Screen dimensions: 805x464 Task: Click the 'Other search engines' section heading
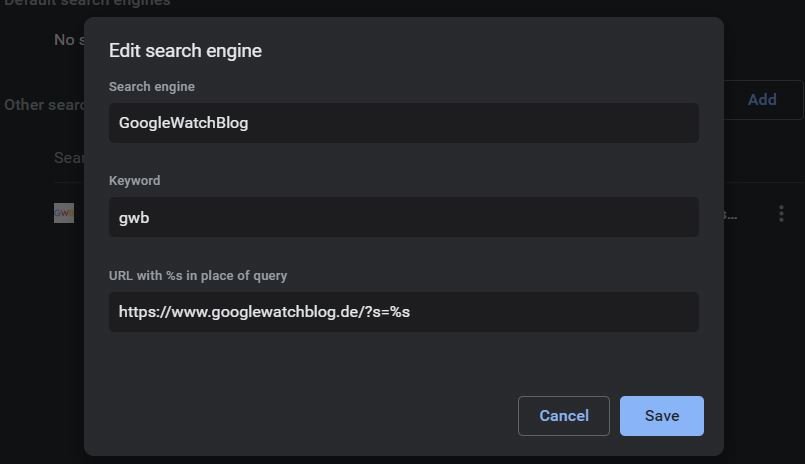pos(43,105)
